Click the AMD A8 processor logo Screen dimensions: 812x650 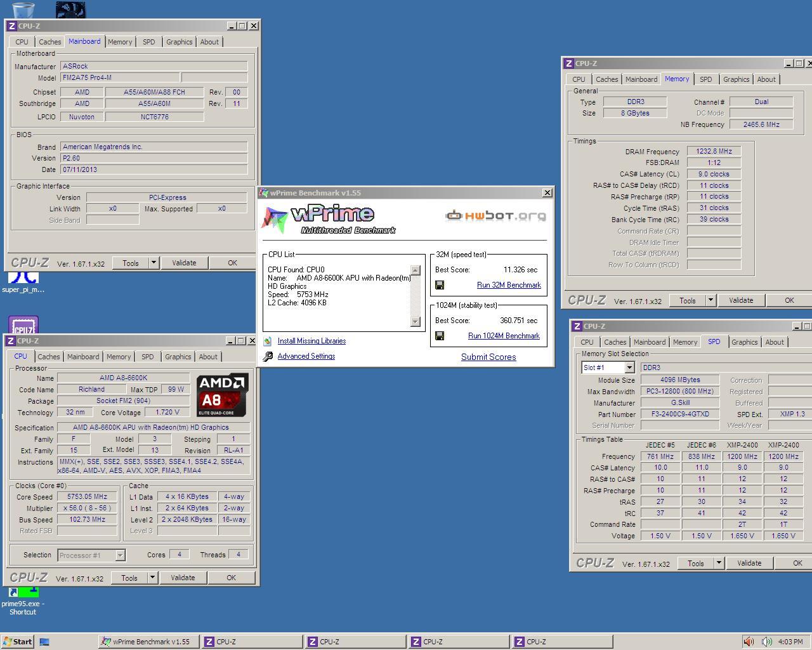[223, 394]
